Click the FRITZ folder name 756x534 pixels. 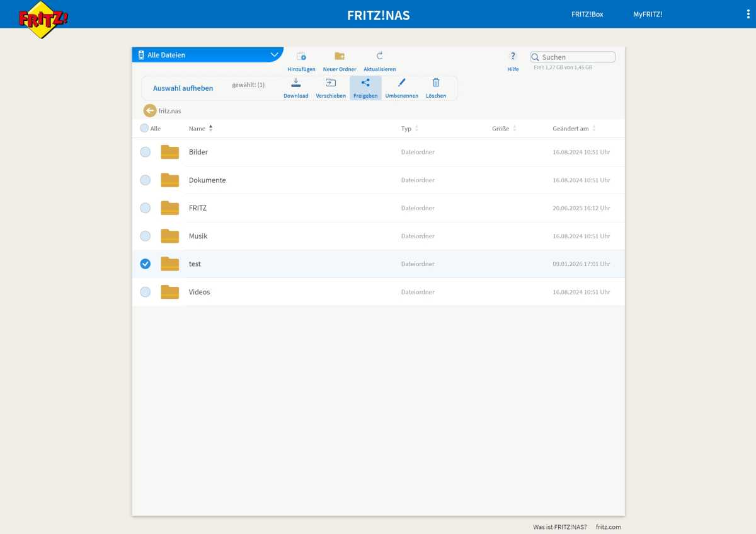(x=198, y=207)
